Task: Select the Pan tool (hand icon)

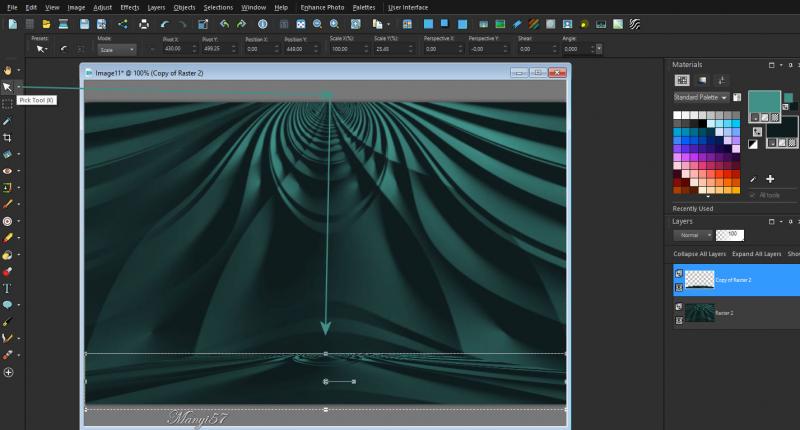Action: coord(7,70)
